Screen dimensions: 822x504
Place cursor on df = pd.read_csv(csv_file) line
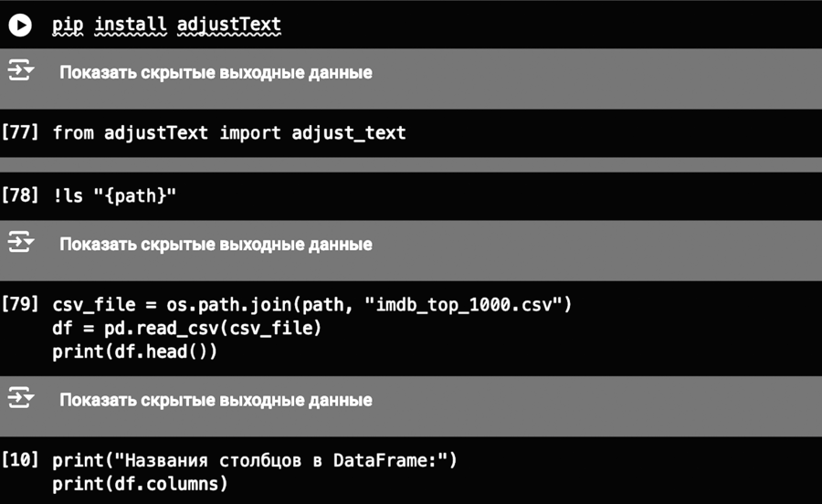point(186,328)
